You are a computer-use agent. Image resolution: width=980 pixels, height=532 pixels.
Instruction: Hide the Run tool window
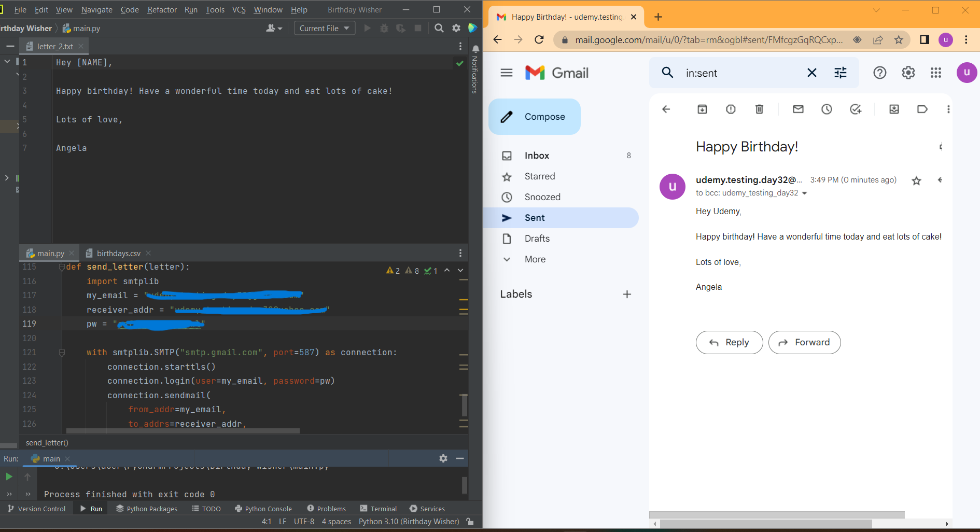460,458
